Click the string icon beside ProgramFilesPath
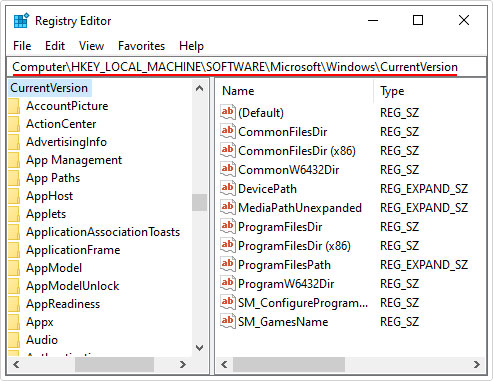This screenshot has height=381, width=493. pos(228,264)
